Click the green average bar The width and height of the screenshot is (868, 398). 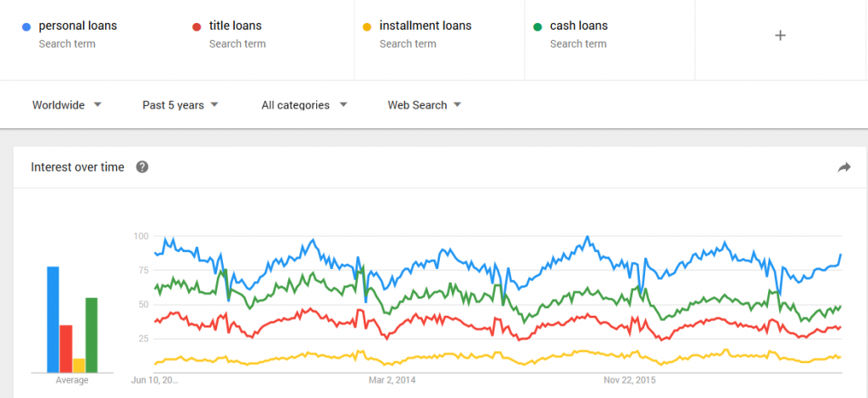pyautogui.click(x=92, y=334)
